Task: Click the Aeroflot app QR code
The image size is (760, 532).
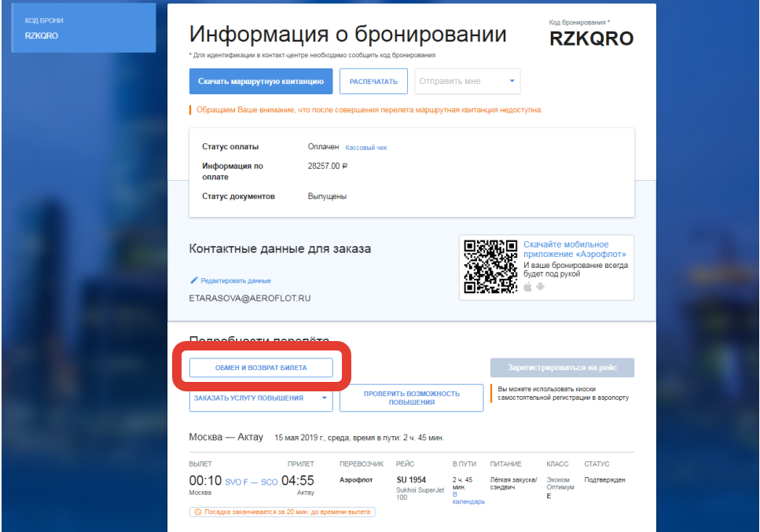Action: (490, 266)
